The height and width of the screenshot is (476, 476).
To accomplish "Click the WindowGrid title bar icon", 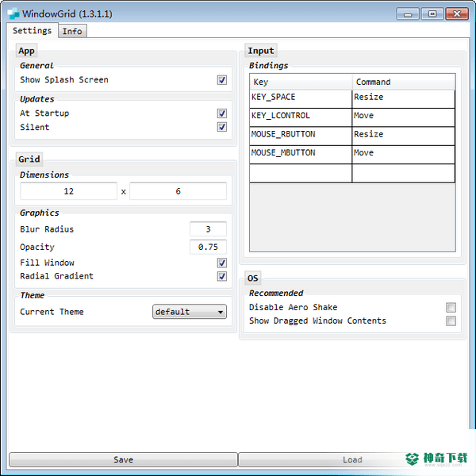I will tap(13, 13).
